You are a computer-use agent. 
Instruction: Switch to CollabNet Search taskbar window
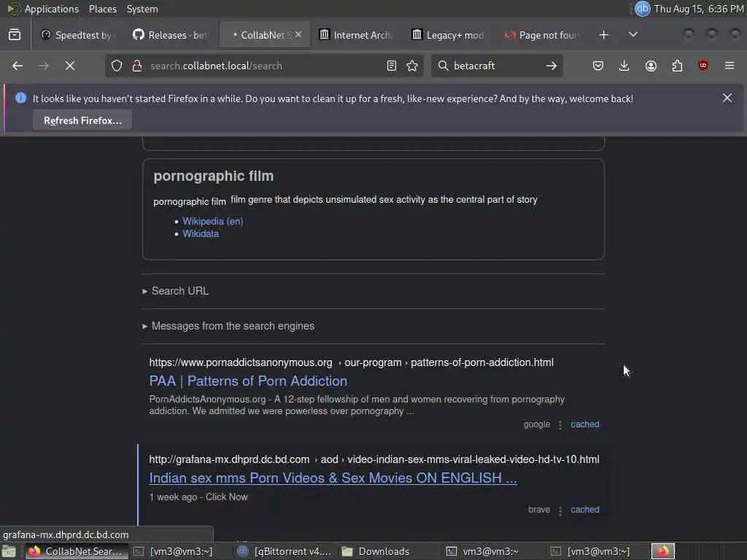77,551
